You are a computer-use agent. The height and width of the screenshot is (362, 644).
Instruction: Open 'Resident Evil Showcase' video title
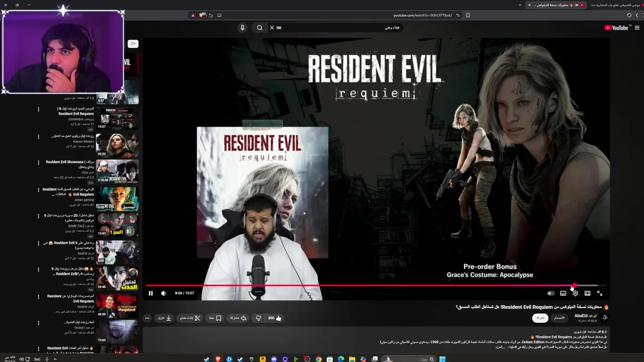click(x=69, y=164)
